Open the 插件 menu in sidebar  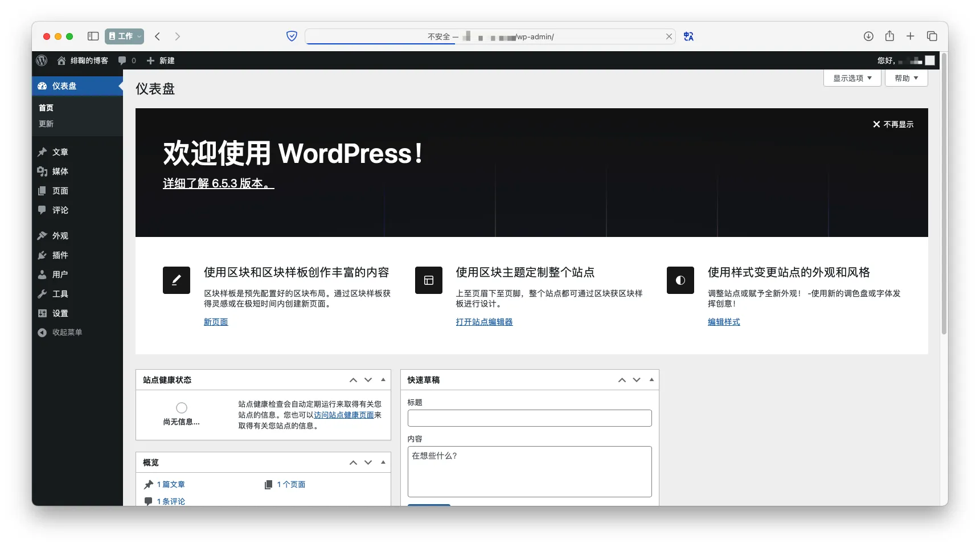pyautogui.click(x=60, y=255)
